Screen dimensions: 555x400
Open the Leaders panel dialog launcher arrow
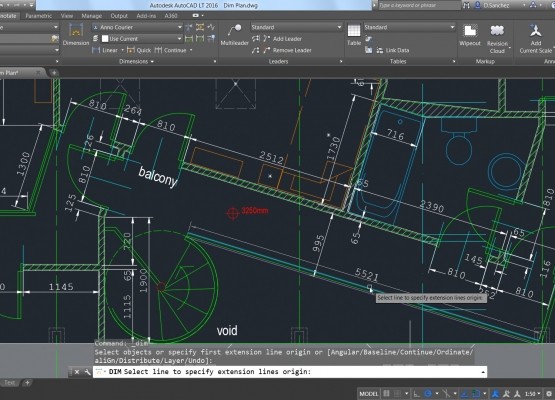click(341, 62)
